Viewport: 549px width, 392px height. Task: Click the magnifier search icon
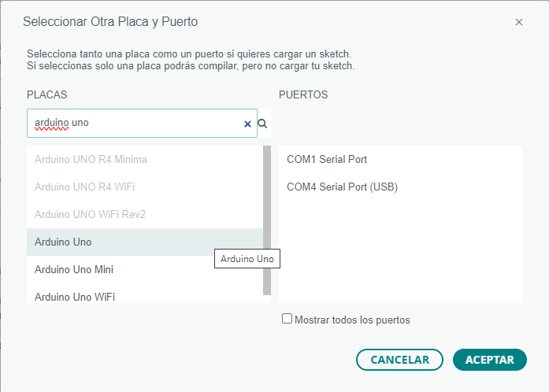262,124
